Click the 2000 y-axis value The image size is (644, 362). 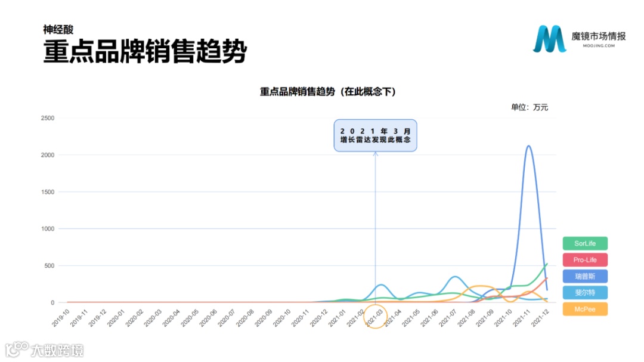coord(48,155)
